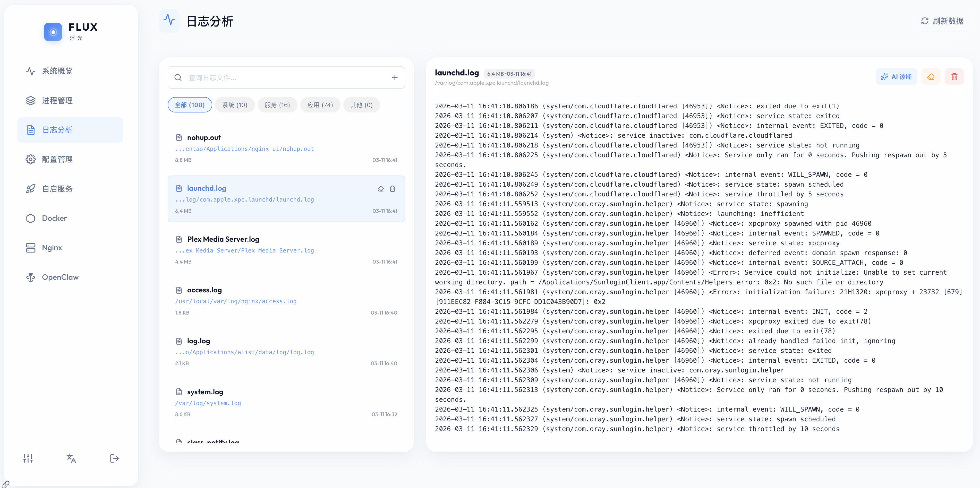
Task: Go to 进程管理 in sidebar
Action: 57,100
